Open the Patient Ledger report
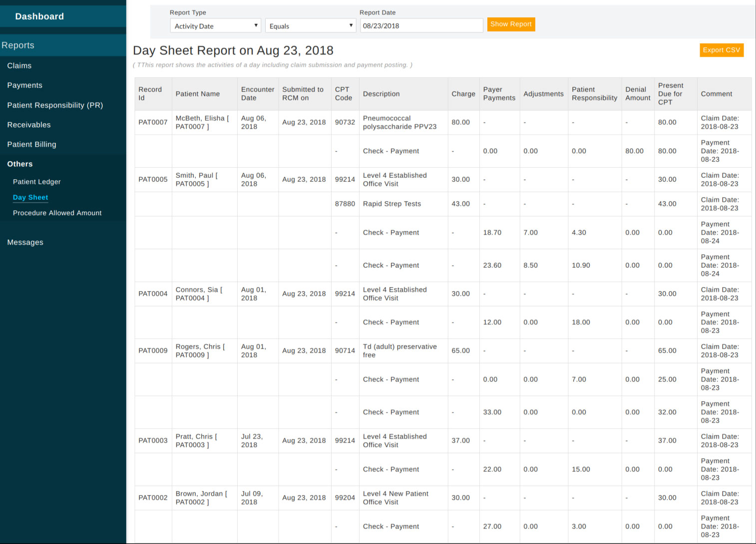This screenshot has width=756, height=544. tap(36, 181)
